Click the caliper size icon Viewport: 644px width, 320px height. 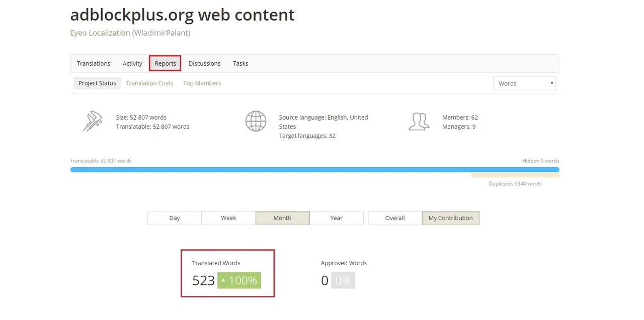tap(93, 122)
